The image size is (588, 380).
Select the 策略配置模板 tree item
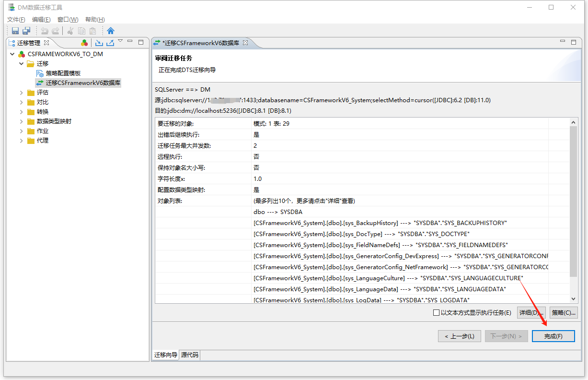pos(63,73)
